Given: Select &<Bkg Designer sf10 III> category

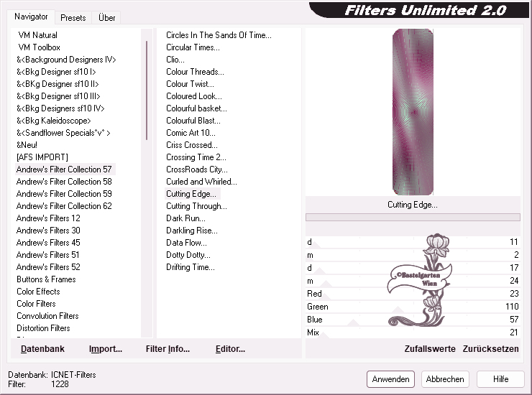Looking at the screenshot, I should coord(58,96).
